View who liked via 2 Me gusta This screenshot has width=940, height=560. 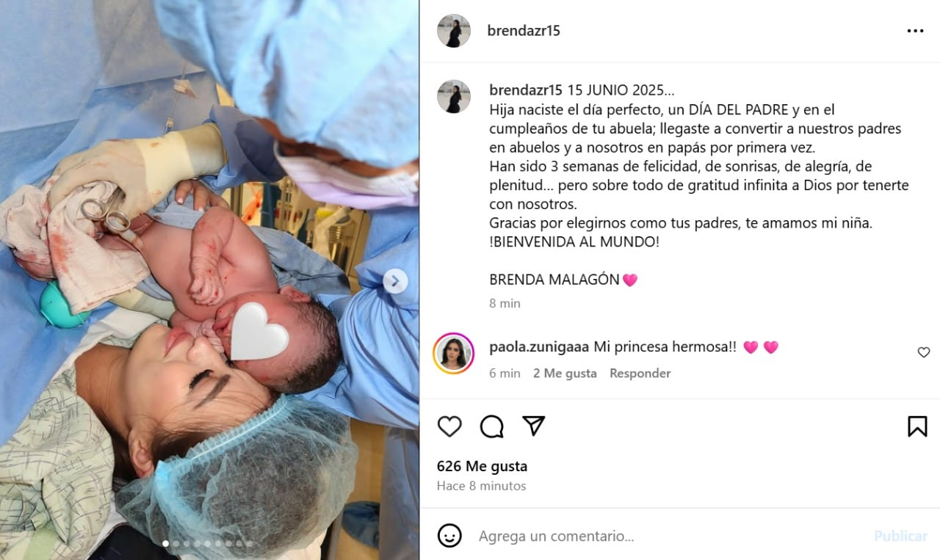[565, 373]
